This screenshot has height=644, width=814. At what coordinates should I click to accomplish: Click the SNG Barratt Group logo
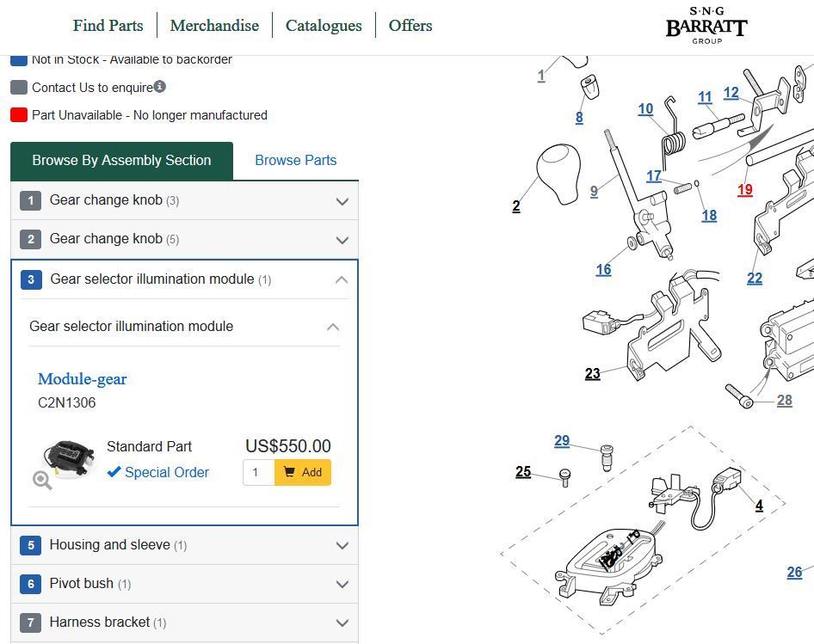click(706, 26)
